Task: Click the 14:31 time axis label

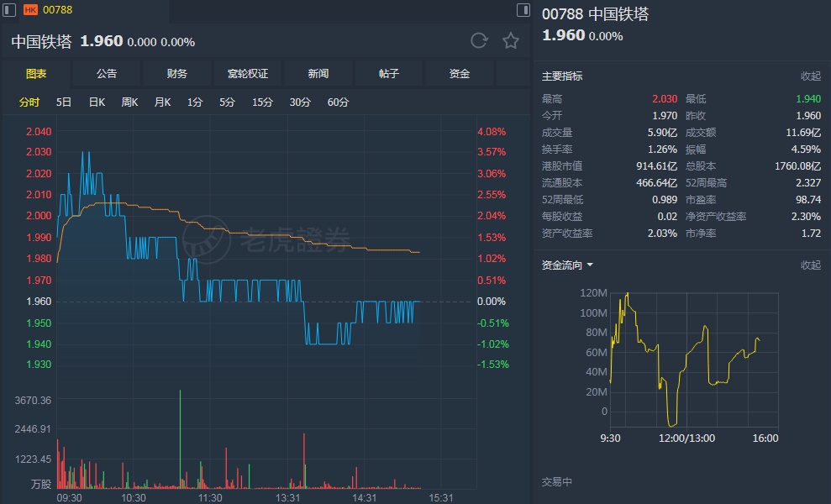Action: coord(364,497)
